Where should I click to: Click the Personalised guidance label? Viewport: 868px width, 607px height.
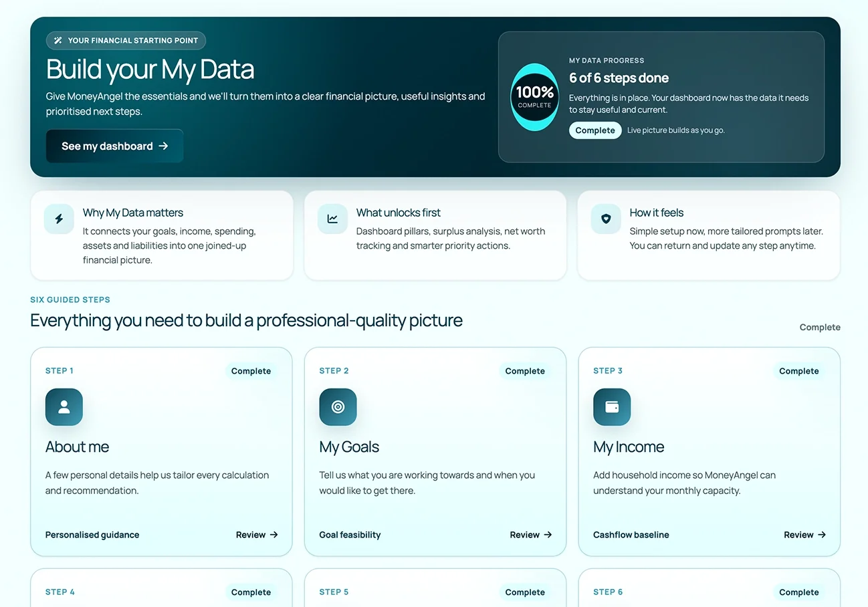pyautogui.click(x=92, y=535)
